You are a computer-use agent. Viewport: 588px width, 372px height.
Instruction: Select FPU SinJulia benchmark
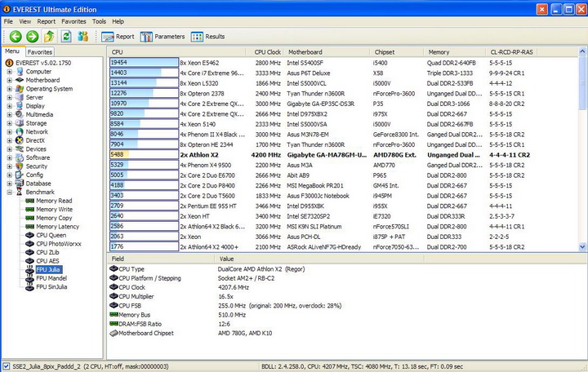[x=51, y=287]
